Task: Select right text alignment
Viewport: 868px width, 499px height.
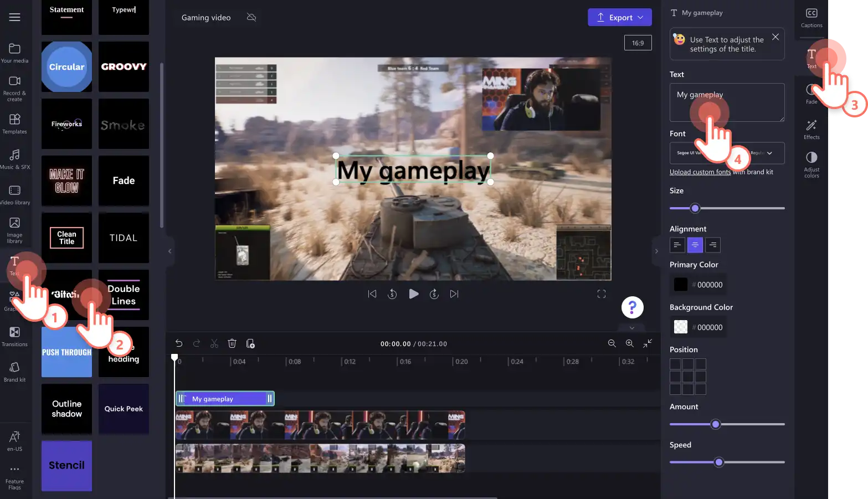Action: coord(713,245)
